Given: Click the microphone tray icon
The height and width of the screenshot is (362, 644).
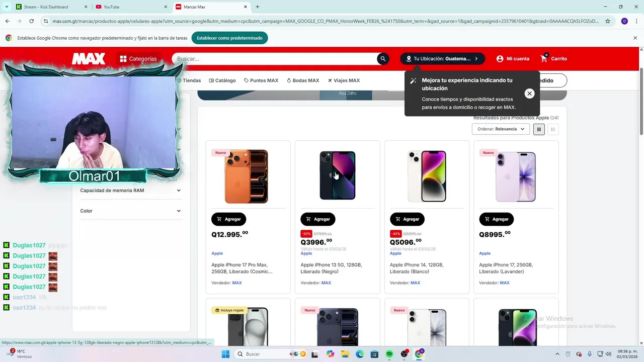Looking at the screenshot, I should pyautogui.click(x=590, y=354).
